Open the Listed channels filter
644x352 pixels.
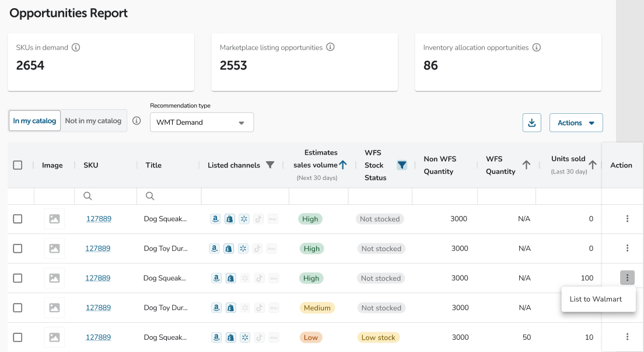pos(270,165)
